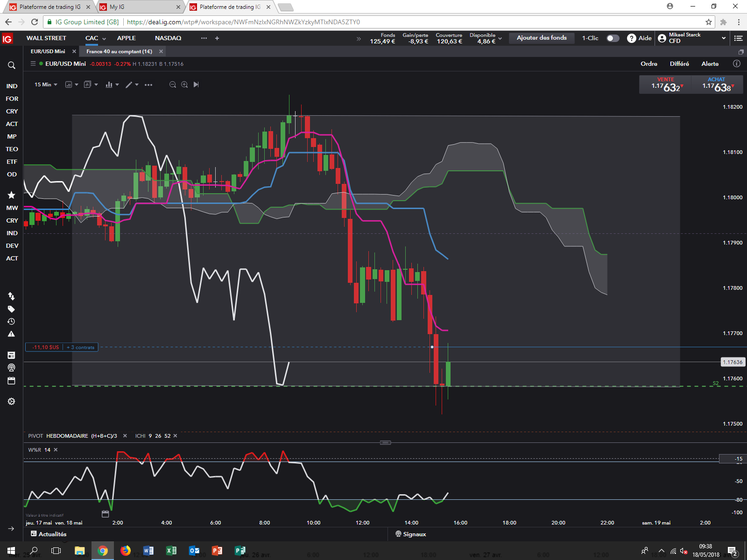The image size is (747, 560).
Task: Open File Explorer from taskbar
Action: [x=79, y=551]
